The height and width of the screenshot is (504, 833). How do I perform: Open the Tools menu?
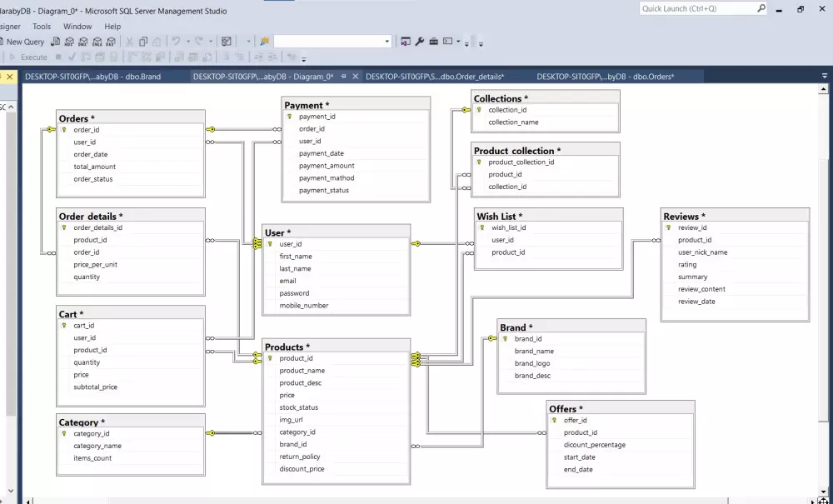coord(42,26)
